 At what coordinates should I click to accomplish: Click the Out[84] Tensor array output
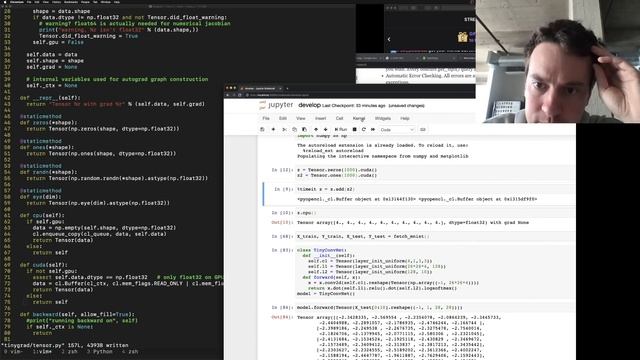pos(399,338)
